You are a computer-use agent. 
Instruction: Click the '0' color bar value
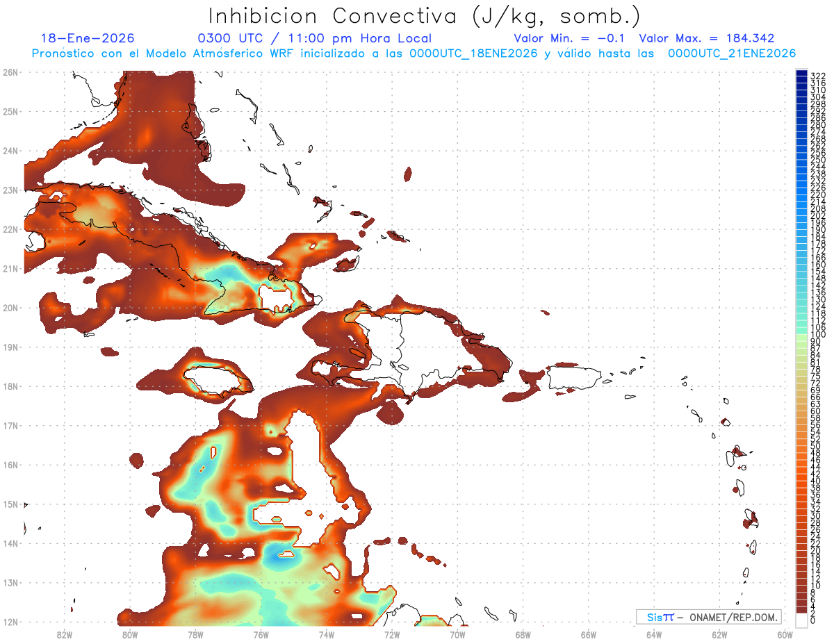click(x=813, y=620)
